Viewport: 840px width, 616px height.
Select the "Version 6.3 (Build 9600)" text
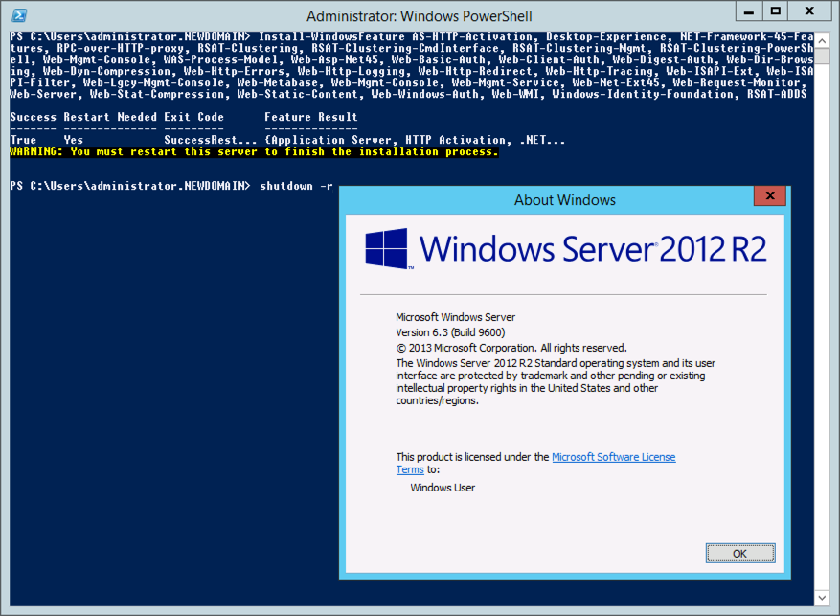[x=450, y=332]
